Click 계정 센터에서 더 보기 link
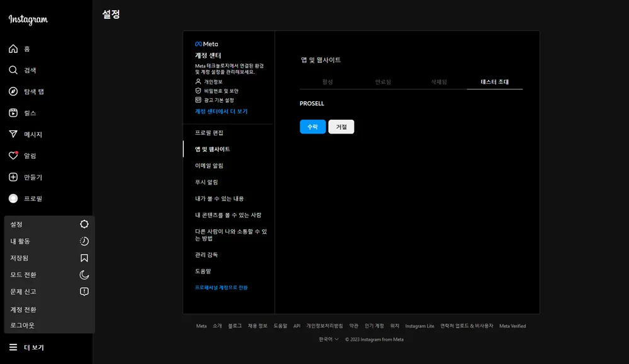This screenshot has width=629, height=364. pyautogui.click(x=221, y=111)
